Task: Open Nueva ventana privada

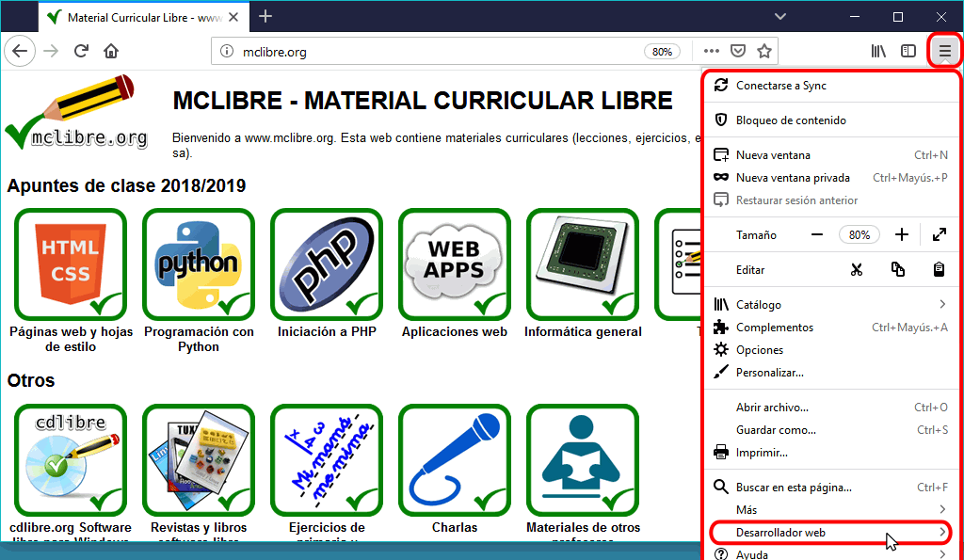Action: tap(831, 178)
